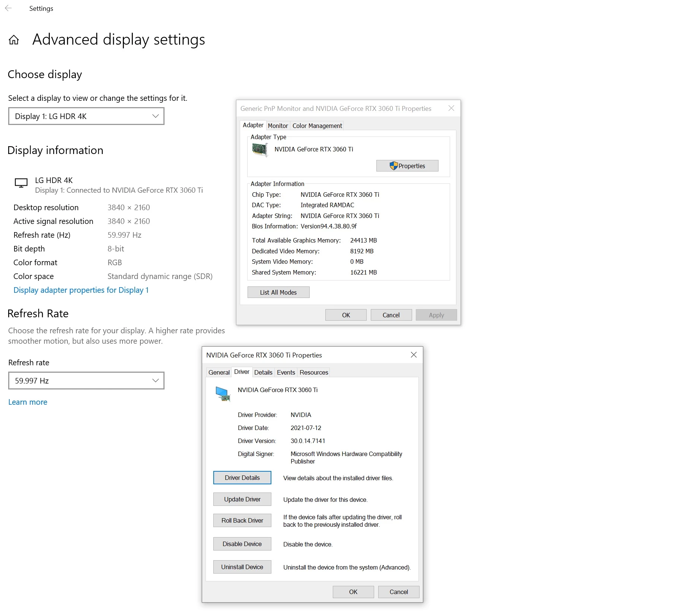
Task: Click the display adapter icon in NVIDIA Properties dialog
Action: [x=223, y=394]
